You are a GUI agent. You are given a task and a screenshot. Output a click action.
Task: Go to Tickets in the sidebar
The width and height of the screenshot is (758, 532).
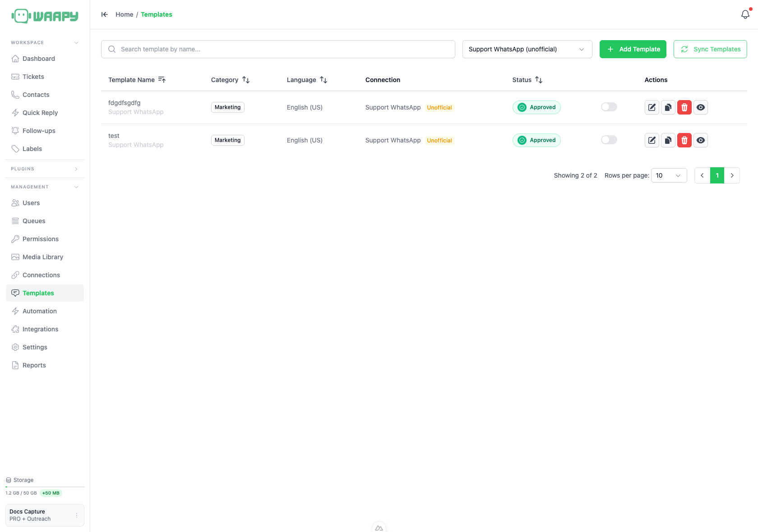click(x=45, y=77)
